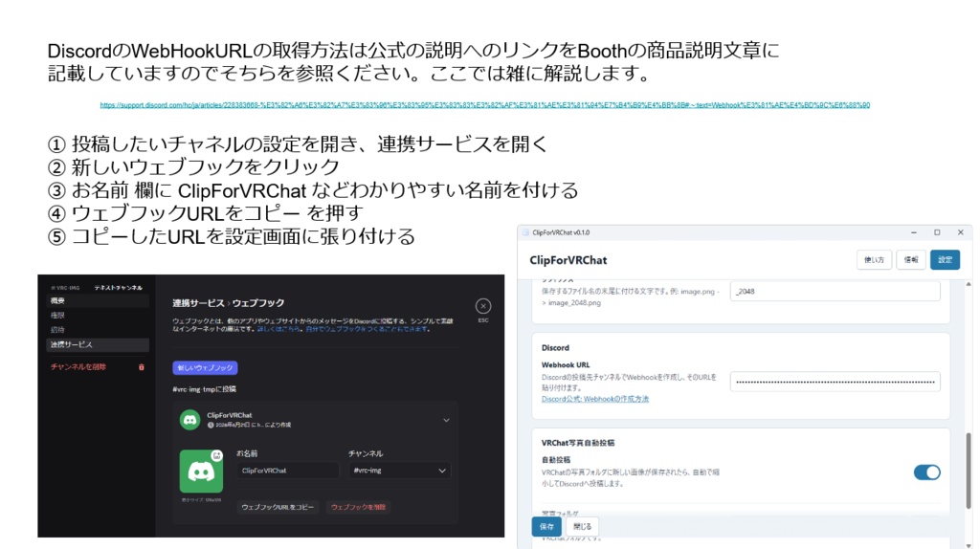Collapse the ClipForVRChat webhook entry chevron
The width and height of the screenshot is (980, 549).
coord(446,420)
